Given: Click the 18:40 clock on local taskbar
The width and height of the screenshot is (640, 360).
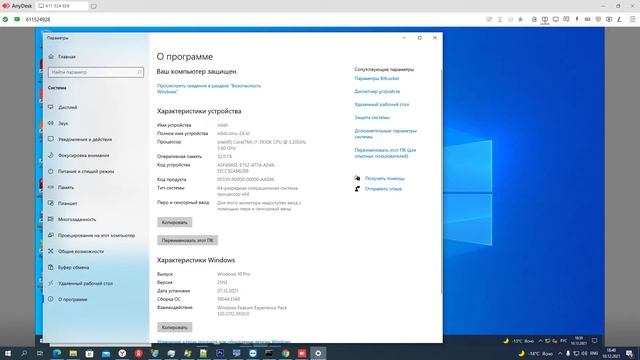Looking at the screenshot, I should (611, 353).
